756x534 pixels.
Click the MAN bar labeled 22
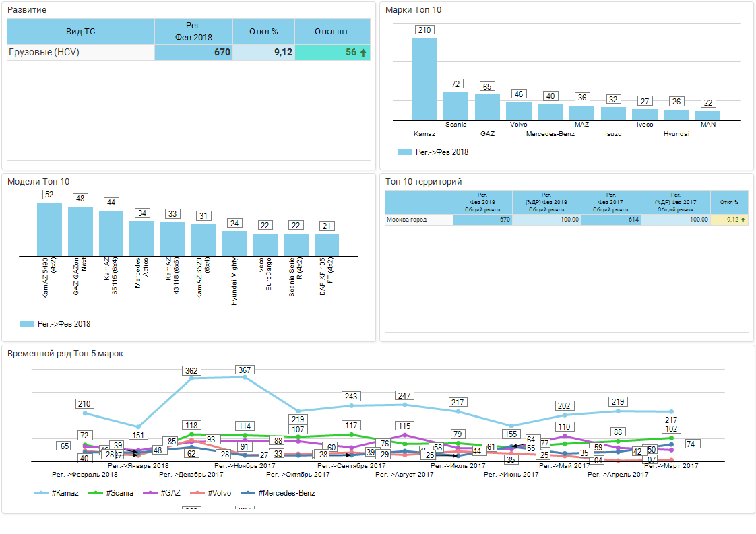(707, 116)
